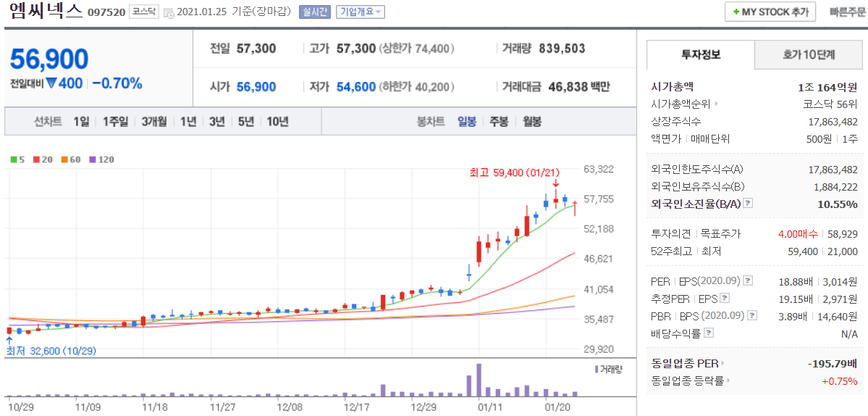
Task: Select the 10년 line chart
Action: 277,122
